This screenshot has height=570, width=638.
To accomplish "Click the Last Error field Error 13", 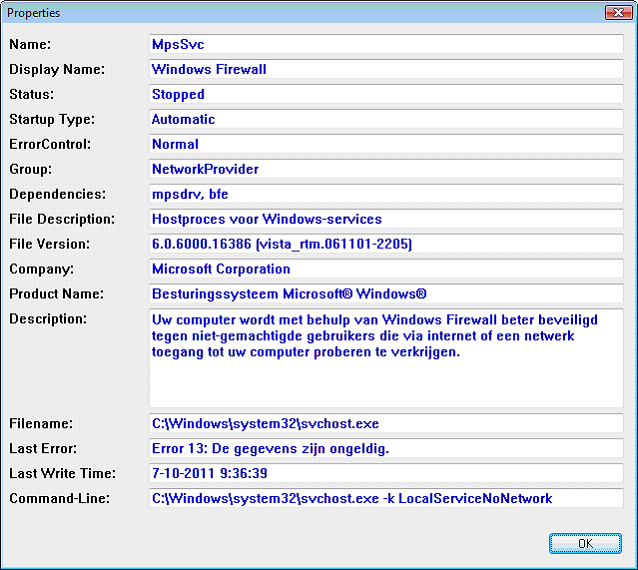I will click(386, 448).
